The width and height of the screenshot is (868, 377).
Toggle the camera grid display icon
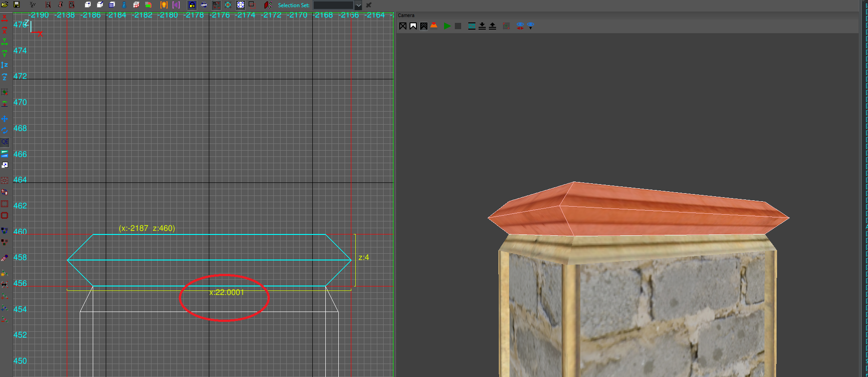click(506, 26)
